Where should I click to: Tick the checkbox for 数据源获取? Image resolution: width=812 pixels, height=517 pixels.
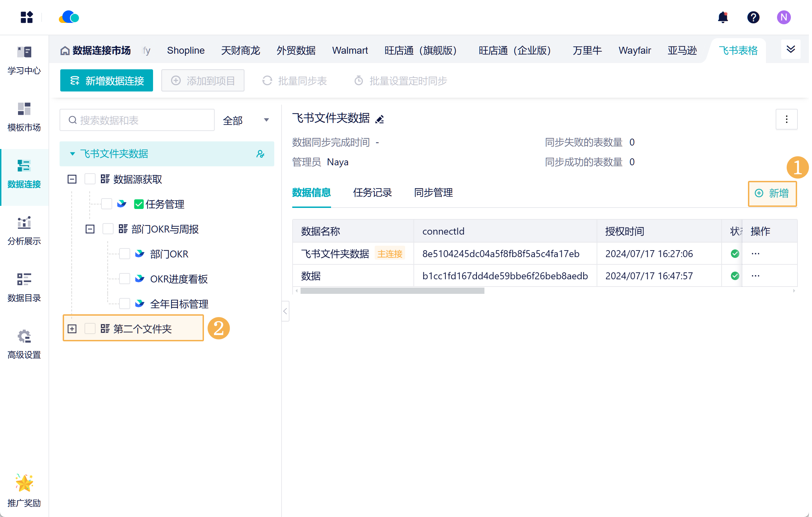90,179
